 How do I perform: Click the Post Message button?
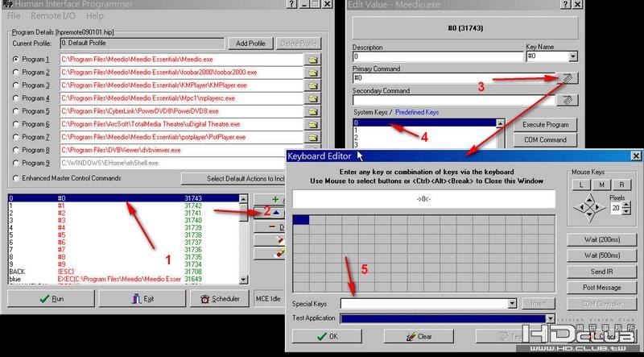(x=601, y=288)
